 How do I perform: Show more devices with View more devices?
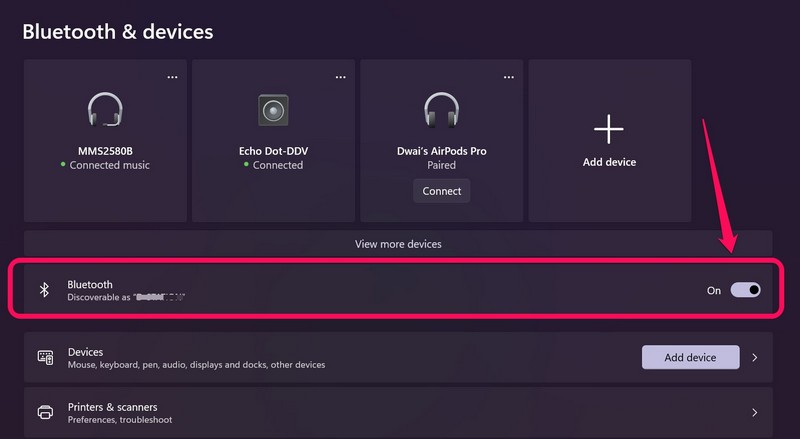coord(398,244)
